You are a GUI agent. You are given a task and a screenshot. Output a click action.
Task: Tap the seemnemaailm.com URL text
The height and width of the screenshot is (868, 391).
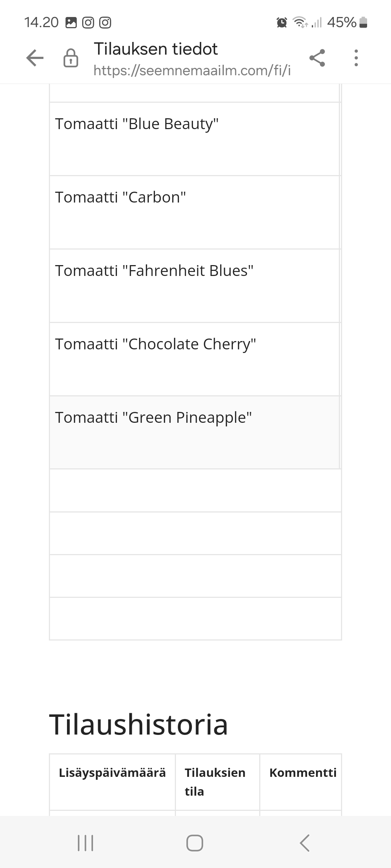[192, 70]
